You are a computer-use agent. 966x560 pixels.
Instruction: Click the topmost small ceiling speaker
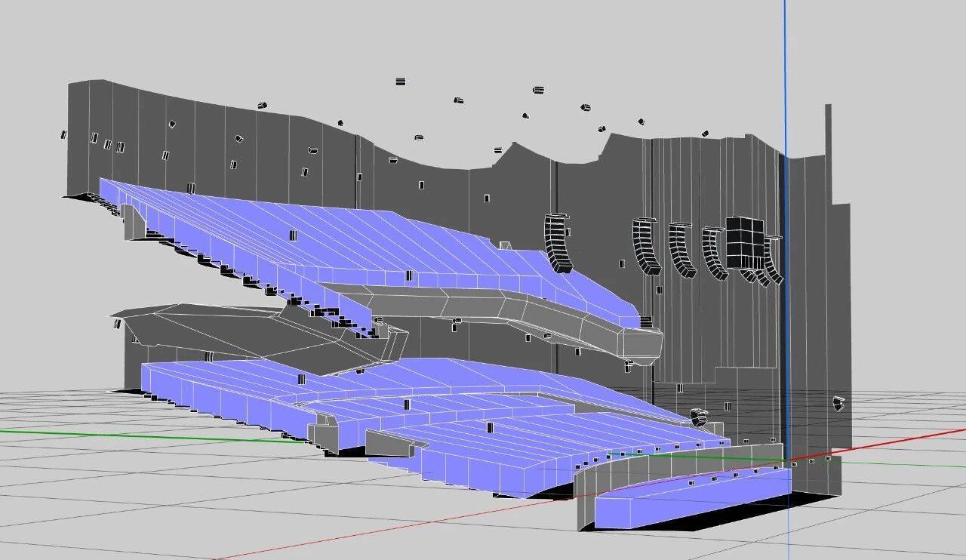tap(401, 82)
